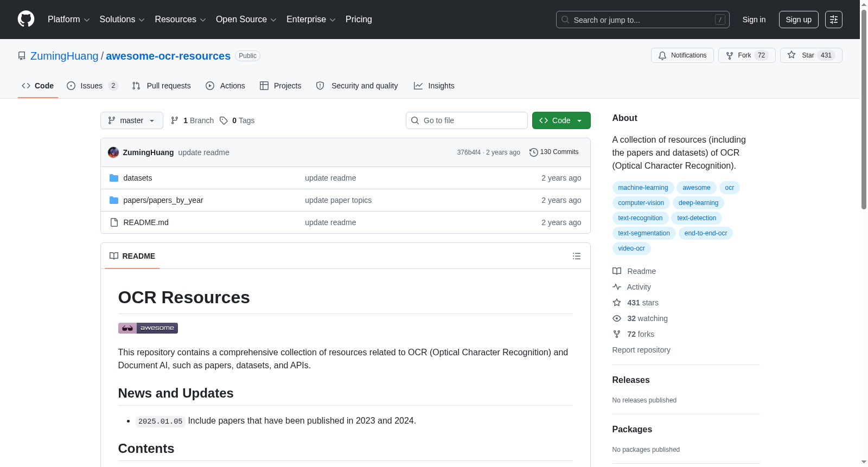View the 1 Branch link
This screenshot has width=868, height=467.
click(x=192, y=120)
